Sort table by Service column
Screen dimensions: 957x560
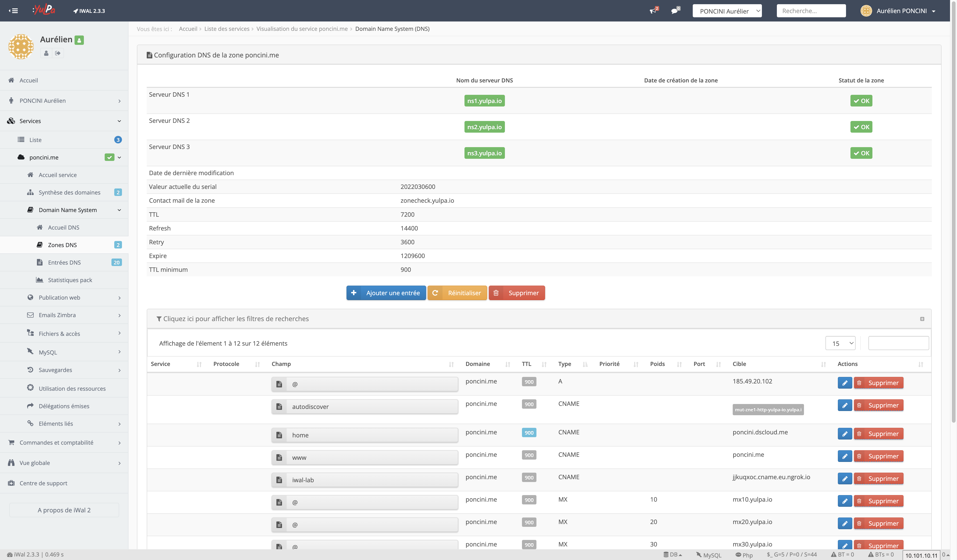(x=177, y=364)
